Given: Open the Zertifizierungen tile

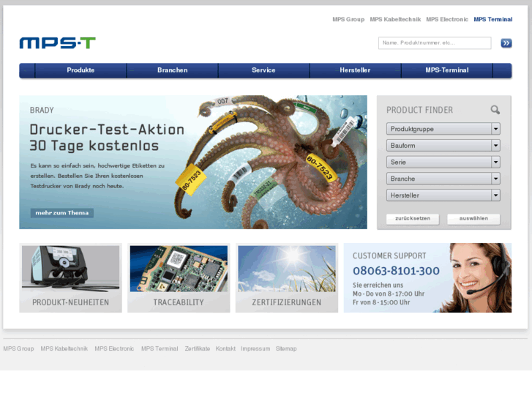Looking at the screenshot, I should pyautogui.click(x=287, y=277).
